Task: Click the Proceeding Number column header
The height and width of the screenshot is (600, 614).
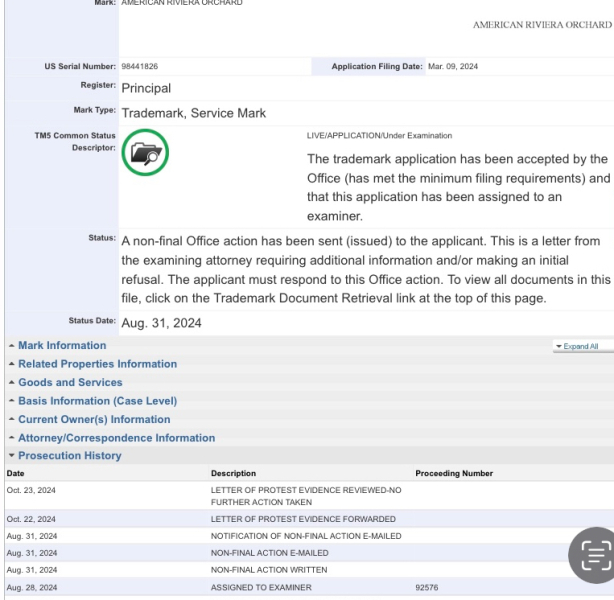Action: pos(454,473)
